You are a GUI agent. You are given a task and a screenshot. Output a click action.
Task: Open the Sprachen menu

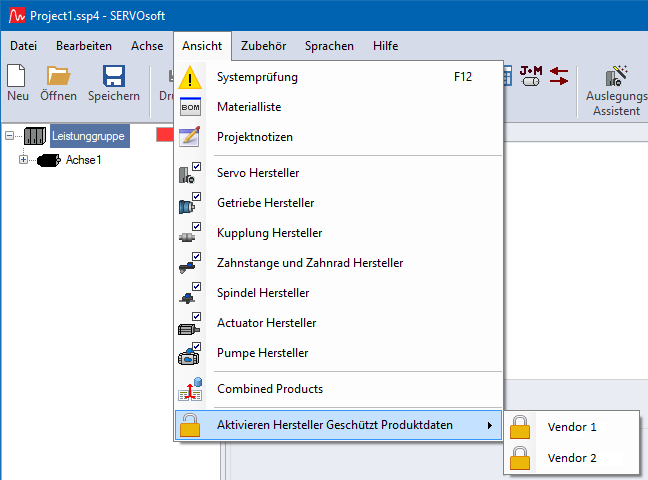[329, 46]
